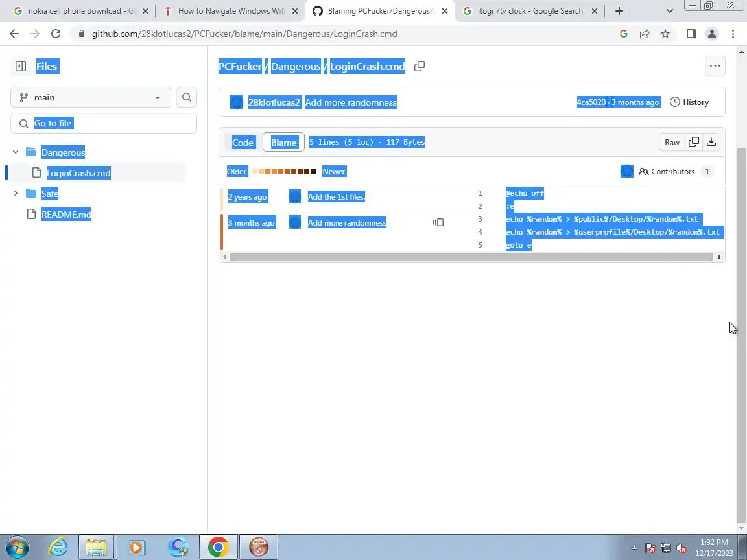Viewport: 747px width, 560px height.
Task: Switch to the Code view tab
Action: (x=243, y=143)
